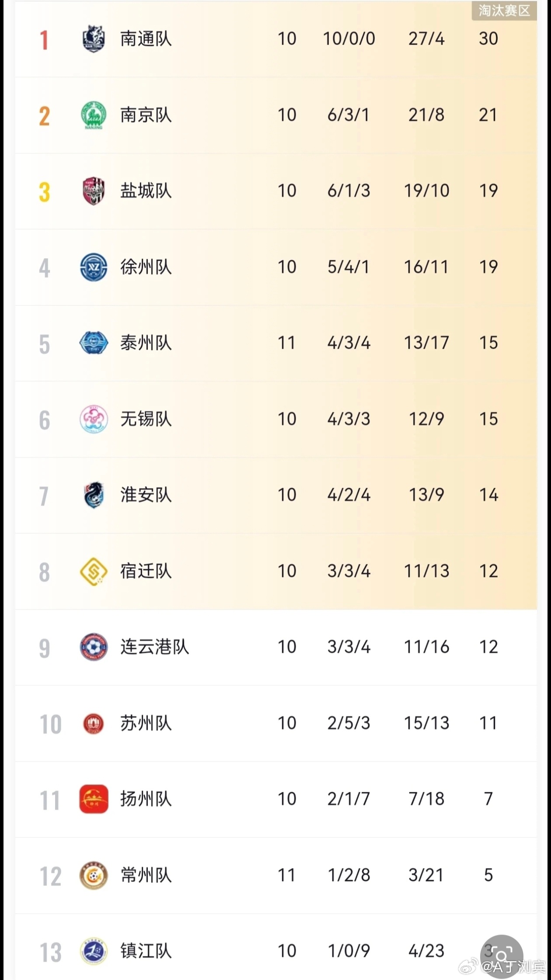Open 南通队 team name link

(146, 39)
